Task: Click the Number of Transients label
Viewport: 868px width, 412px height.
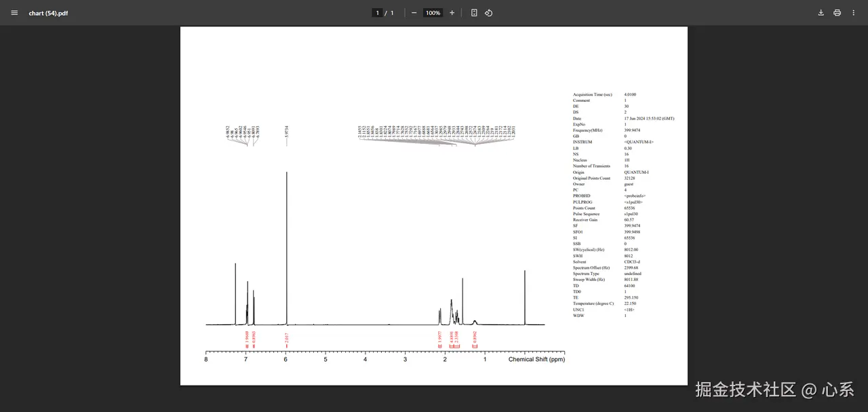Action: (x=591, y=166)
